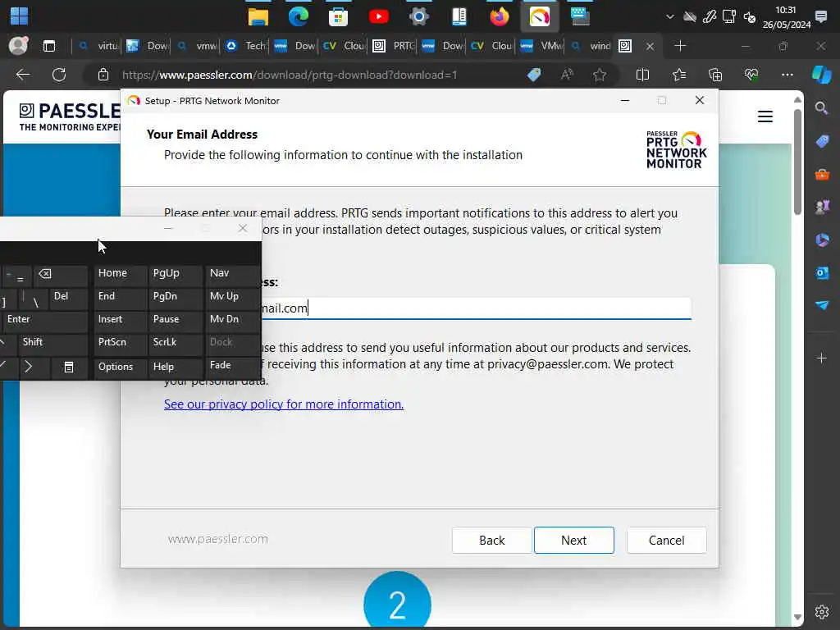840x630 pixels.
Task: Open the Edge profile avatar
Action: pyautogui.click(x=18, y=46)
